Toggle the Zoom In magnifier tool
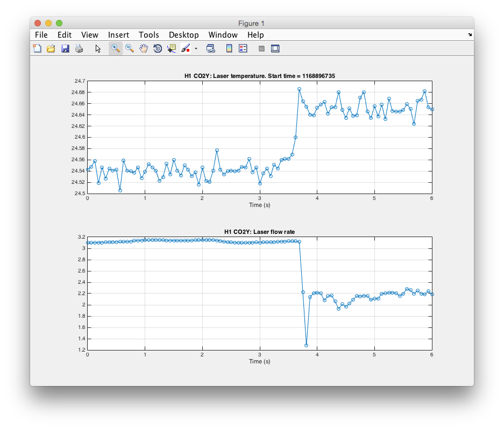The width and height of the screenshot is (504, 429). click(x=116, y=48)
